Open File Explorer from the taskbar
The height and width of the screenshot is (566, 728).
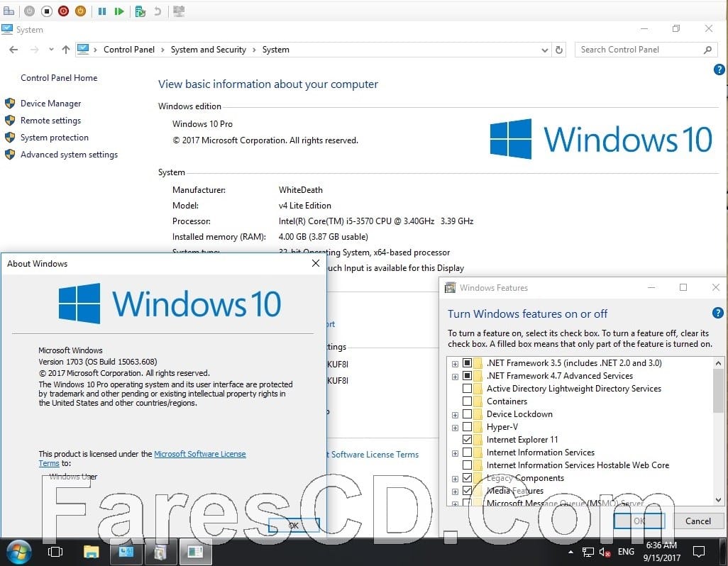[91, 552]
